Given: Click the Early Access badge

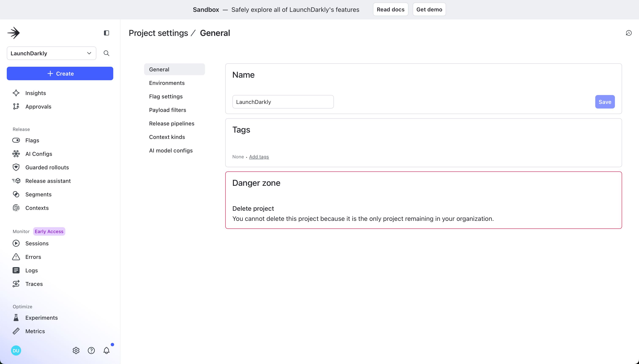Looking at the screenshot, I should pos(49,231).
